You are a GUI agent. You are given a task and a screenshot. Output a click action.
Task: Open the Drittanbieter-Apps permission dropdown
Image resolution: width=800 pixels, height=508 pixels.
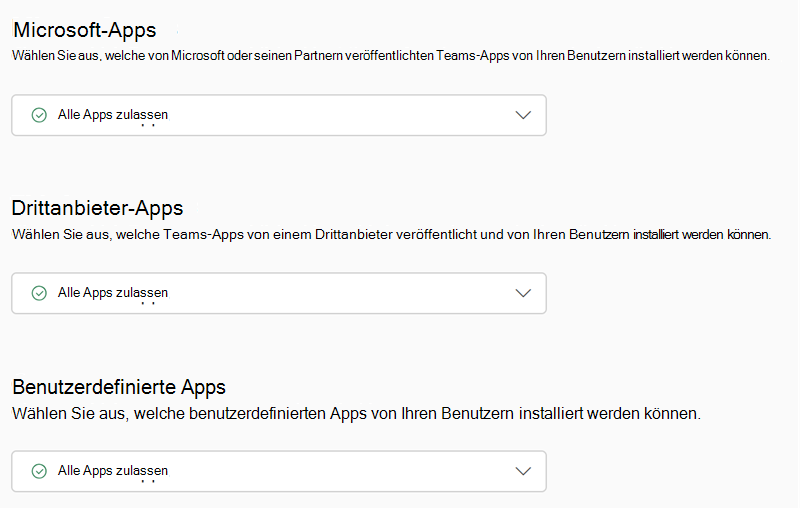click(279, 293)
